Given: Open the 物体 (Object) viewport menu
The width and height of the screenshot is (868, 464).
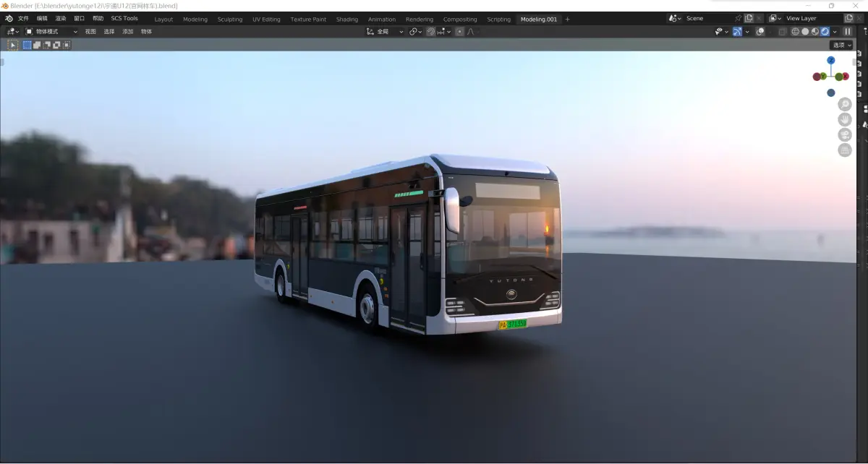Looking at the screenshot, I should pyautogui.click(x=147, y=32).
